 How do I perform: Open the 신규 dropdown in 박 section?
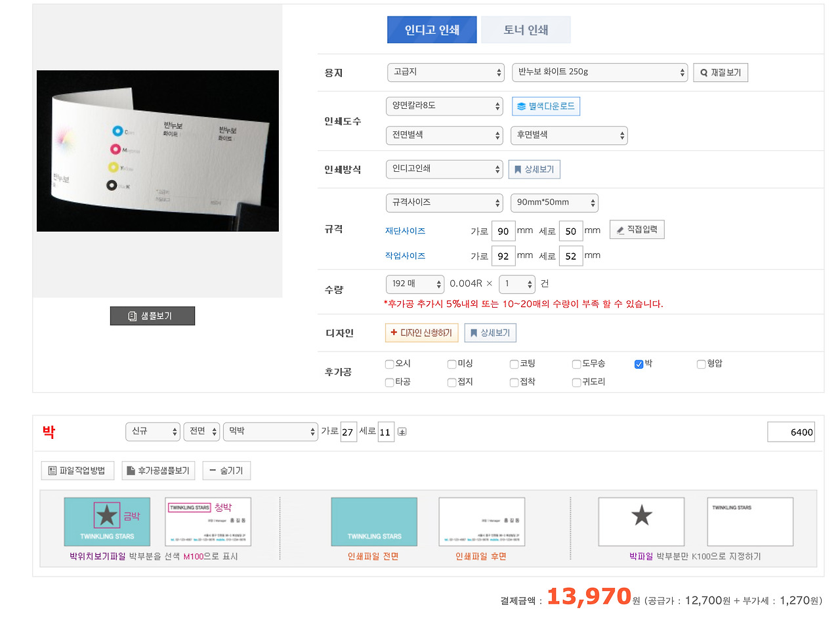153,432
